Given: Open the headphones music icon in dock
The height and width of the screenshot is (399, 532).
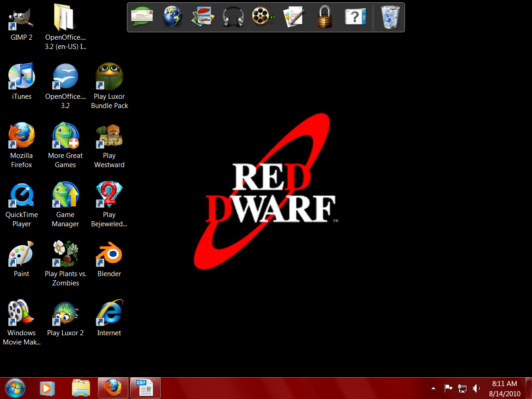Looking at the screenshot, I should click(233, 16).
